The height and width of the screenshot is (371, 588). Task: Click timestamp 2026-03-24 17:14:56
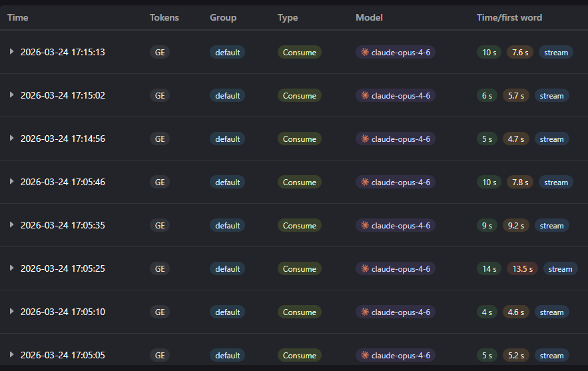(x=63, y=139)
